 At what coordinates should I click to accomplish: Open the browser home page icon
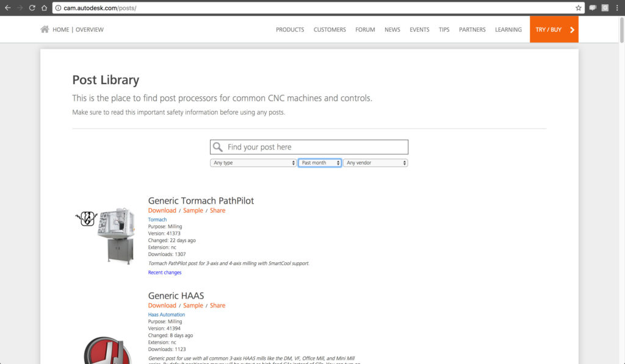point(44,7)
